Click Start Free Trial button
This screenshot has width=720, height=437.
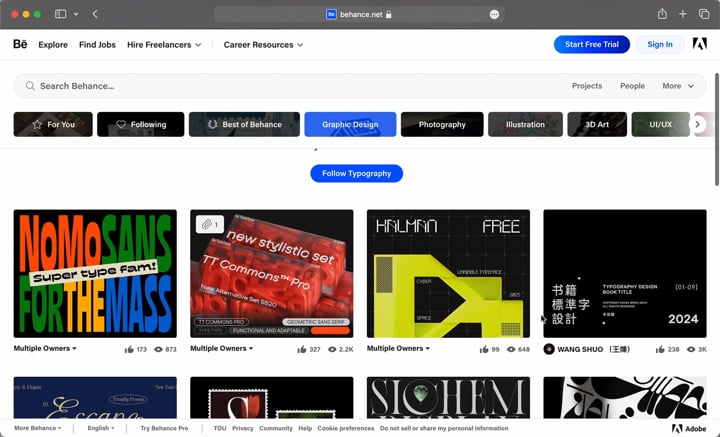591,44
